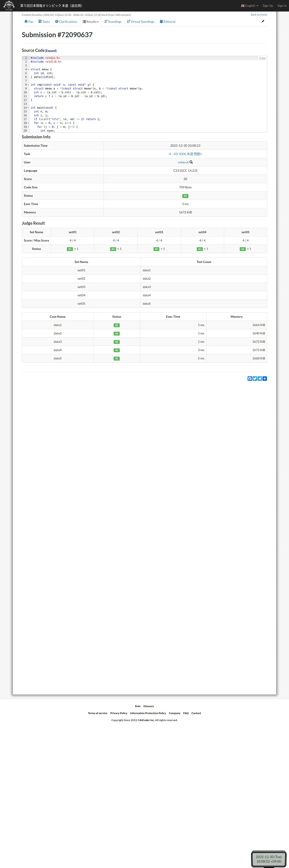Screen dimensions: 289x868
Task: Click the AC status for data1
Action: click(117, 325)
